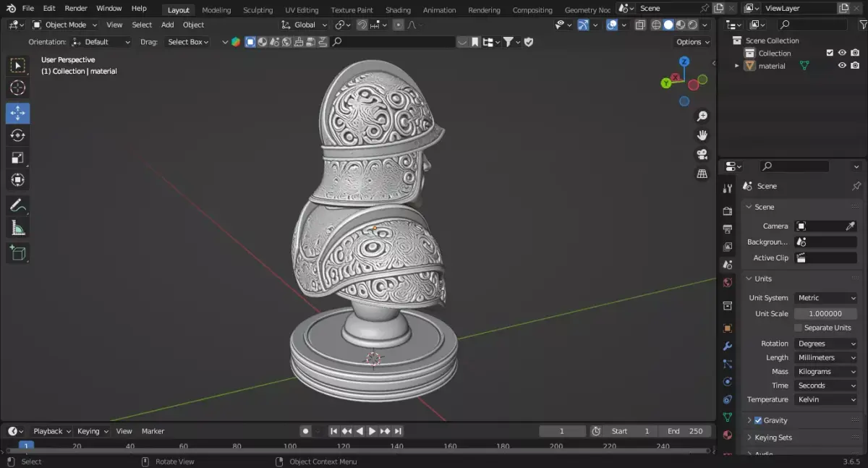The height and width of the screenshot is (468, 868).
Task: Switch to the Shading workspace tab
Action: [x=398, y=10]
